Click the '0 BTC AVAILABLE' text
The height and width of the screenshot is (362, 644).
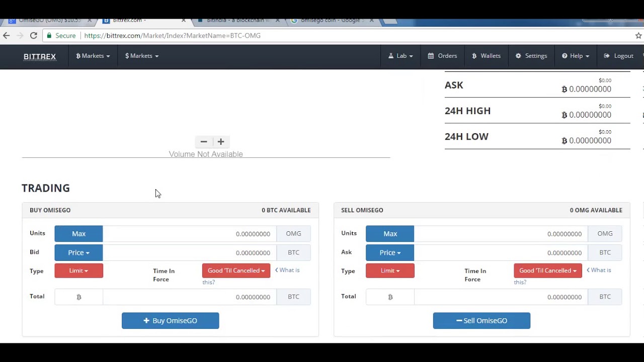pos(286,210)
